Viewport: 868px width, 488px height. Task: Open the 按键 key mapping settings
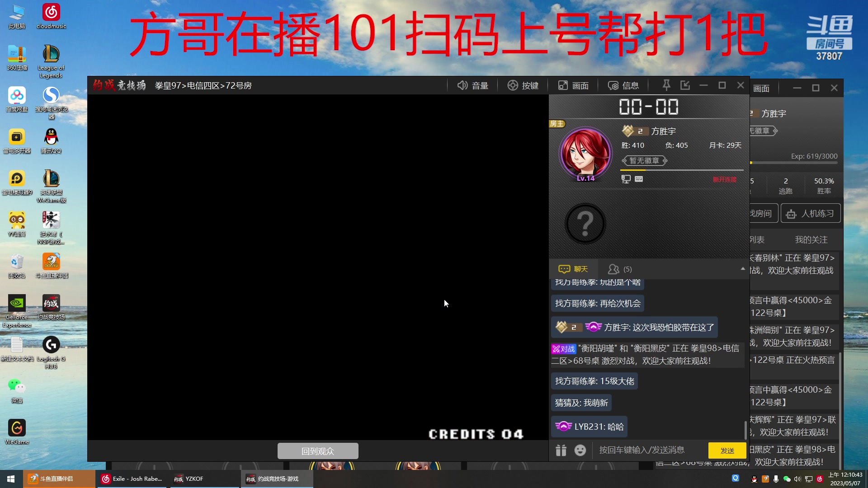[523, 85]
